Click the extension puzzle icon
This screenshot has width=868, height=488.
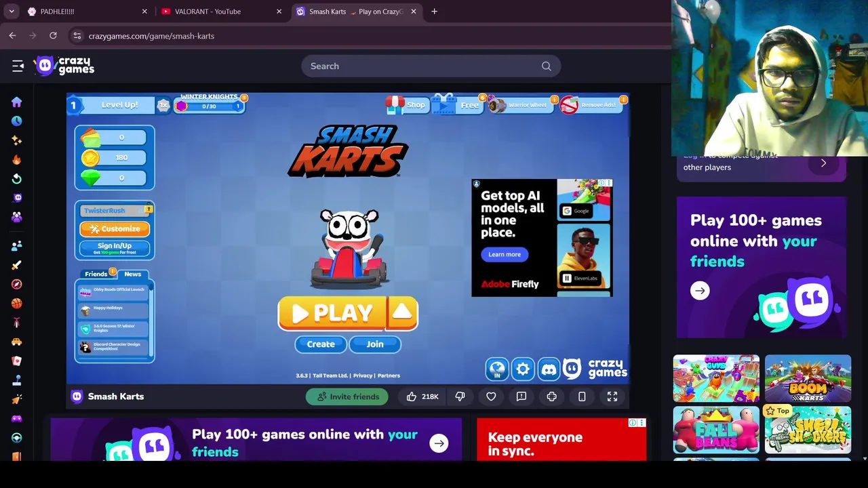552,396
